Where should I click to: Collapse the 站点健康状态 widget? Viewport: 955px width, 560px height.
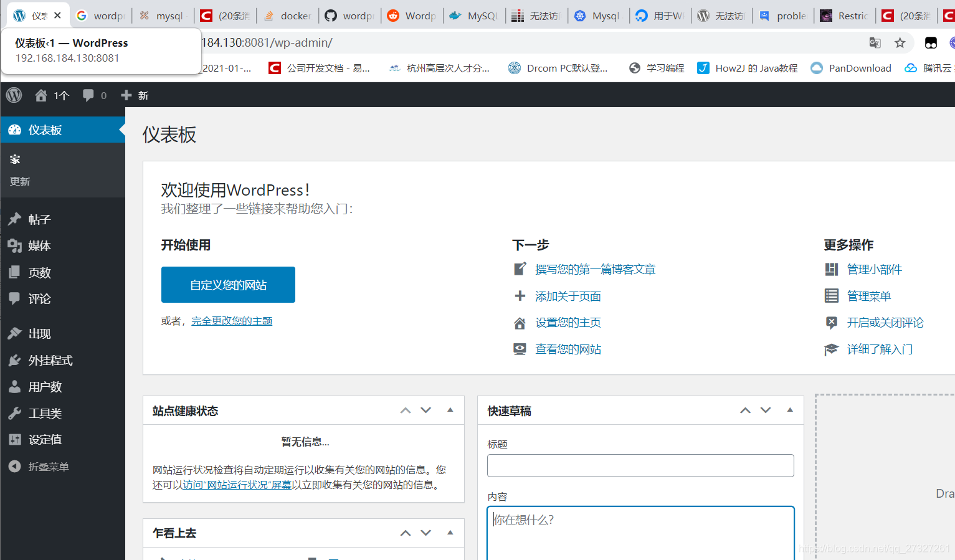[450, 410]
